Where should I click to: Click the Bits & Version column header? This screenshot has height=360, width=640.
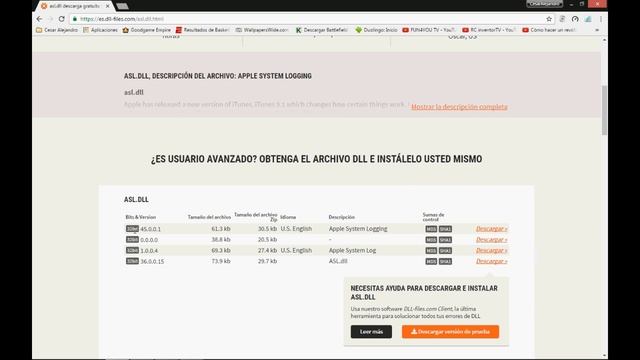[x=140, y=217]
